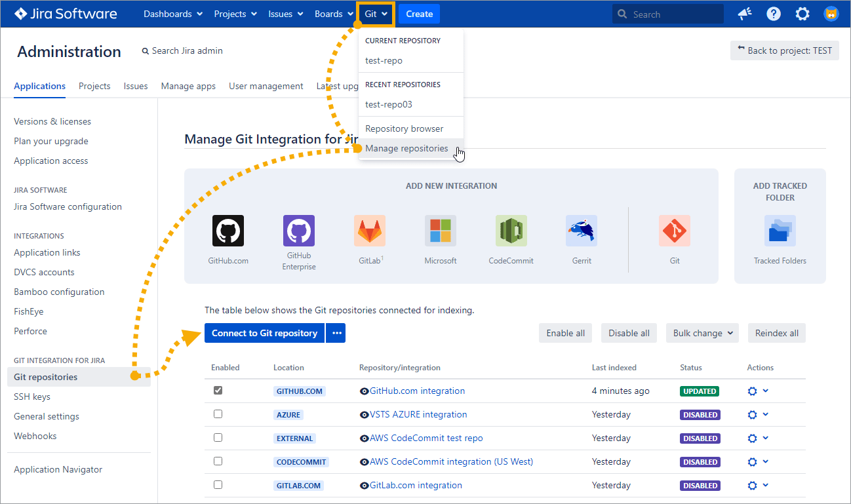Select the GitLab integration icon
Viewport: 851px width, 504px height.
coord(370,231)
